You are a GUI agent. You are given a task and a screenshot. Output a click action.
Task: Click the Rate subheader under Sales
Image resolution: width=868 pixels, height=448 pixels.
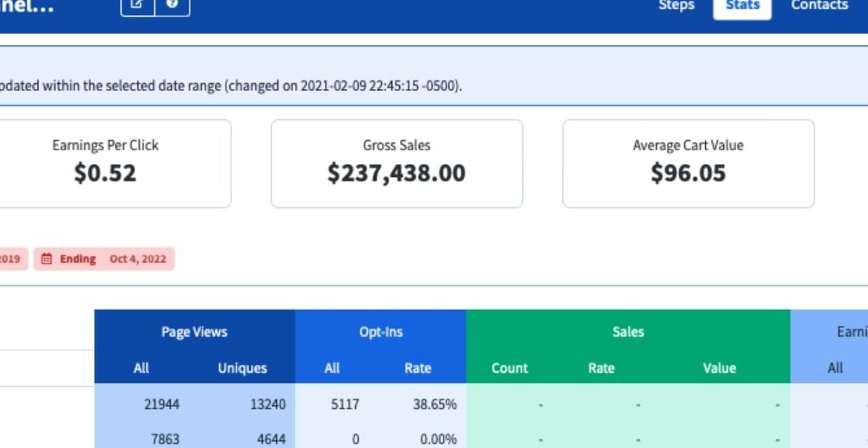pyautogui.click(x=601, y=368)
